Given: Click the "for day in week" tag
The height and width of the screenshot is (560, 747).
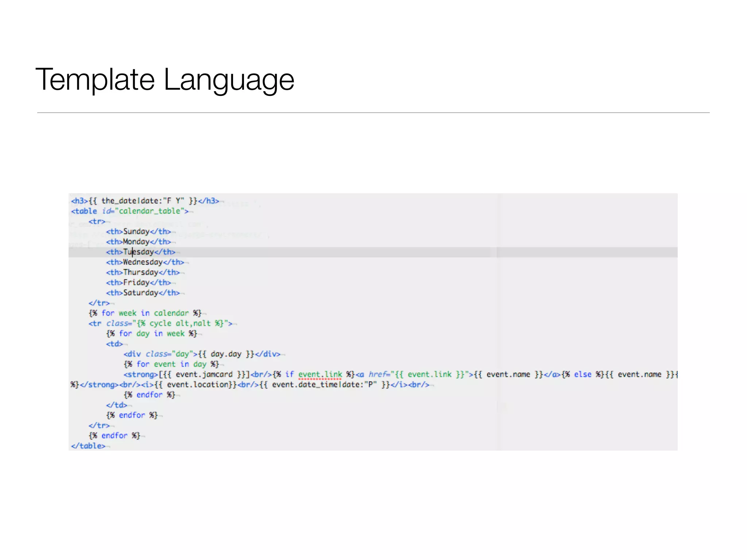Looking at the screenshot, I should pyautogui.click(x=151, y=334).
